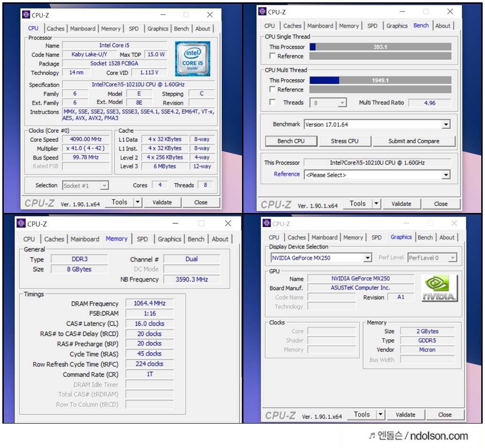Open the Tools dropdown arrow in the CPU window

point(137,202)
